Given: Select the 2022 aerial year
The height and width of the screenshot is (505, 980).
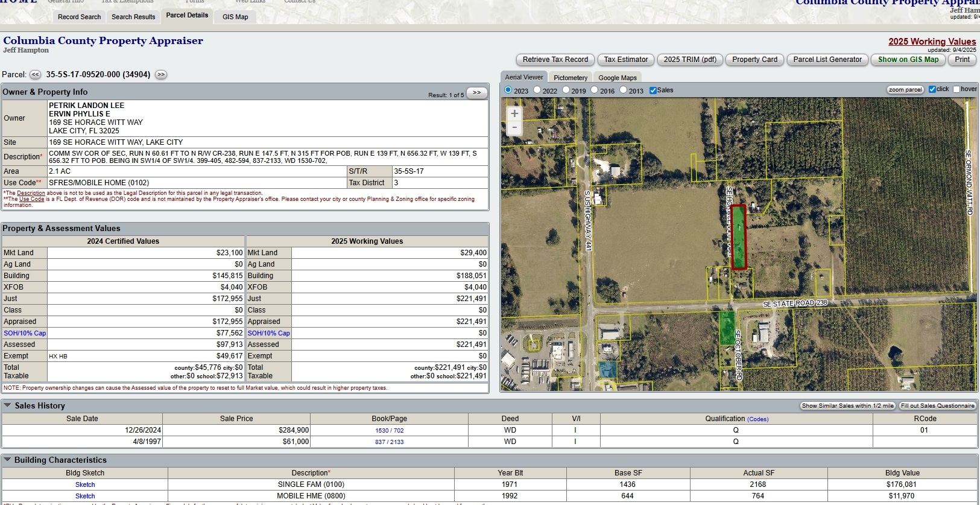Looking at the screenshot, I should [x=537, y=90].
